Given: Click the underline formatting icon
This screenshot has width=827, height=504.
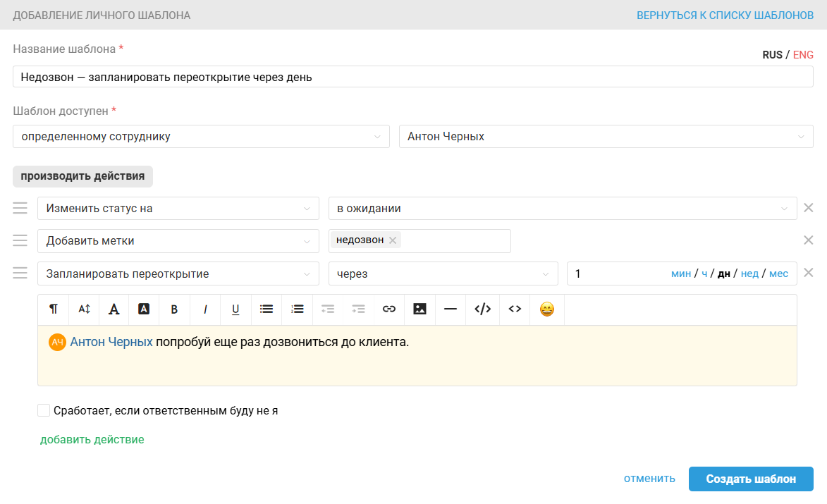Looking at the screenshot, I should [235, 309].
